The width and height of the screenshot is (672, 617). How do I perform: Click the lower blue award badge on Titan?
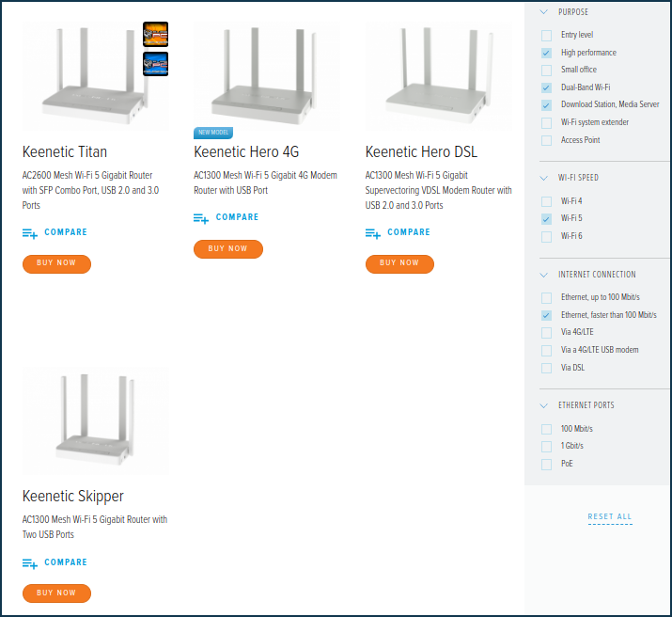coord(155,64)
